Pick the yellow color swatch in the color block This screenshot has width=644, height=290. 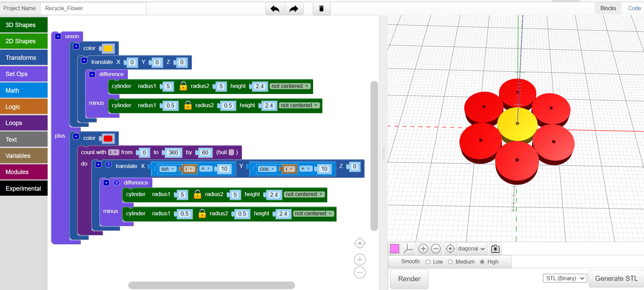click(x=108, y=49)
